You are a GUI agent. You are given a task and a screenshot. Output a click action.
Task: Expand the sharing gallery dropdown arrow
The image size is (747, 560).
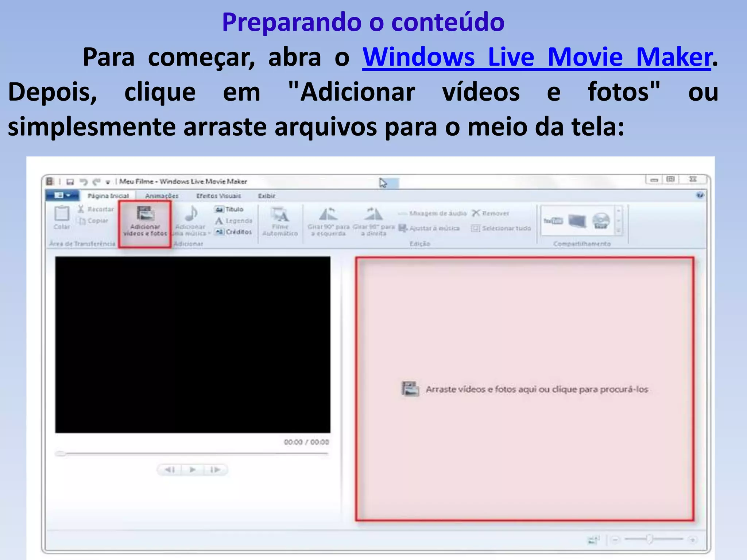(x=619, y=231)
